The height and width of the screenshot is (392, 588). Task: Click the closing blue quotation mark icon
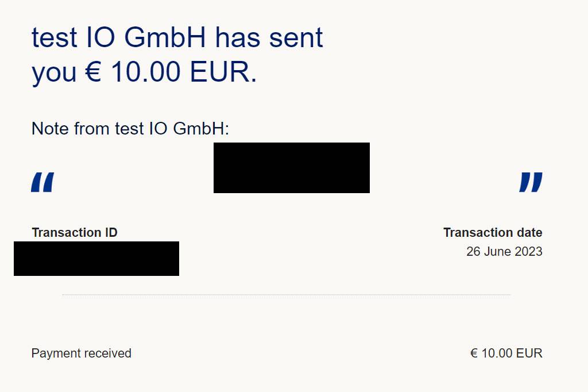click(x=531, y=182)
